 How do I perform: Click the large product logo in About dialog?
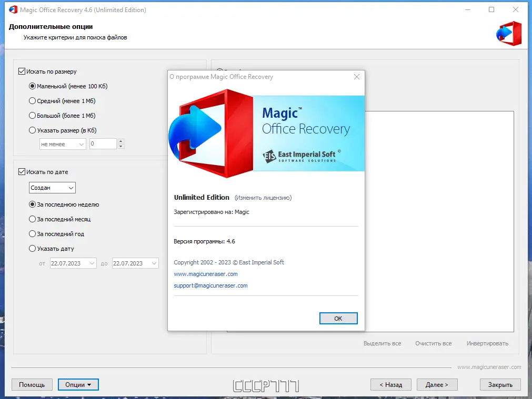[210, 133]
